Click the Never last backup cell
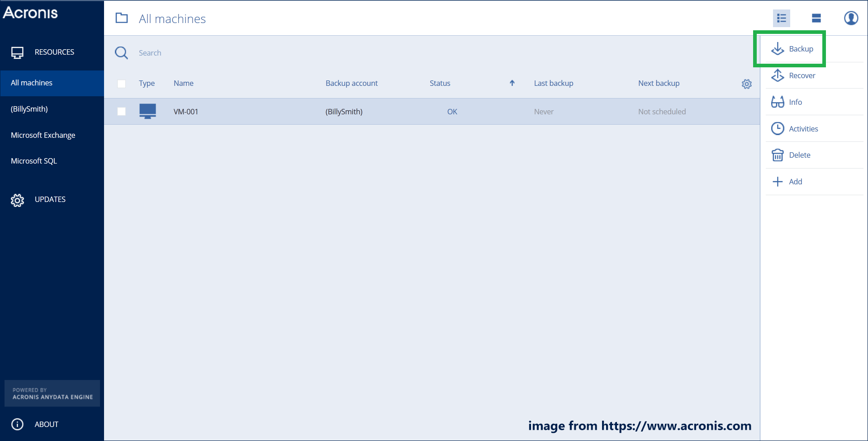The height and width of the screenshot is (441, 868). pos(544,112)
